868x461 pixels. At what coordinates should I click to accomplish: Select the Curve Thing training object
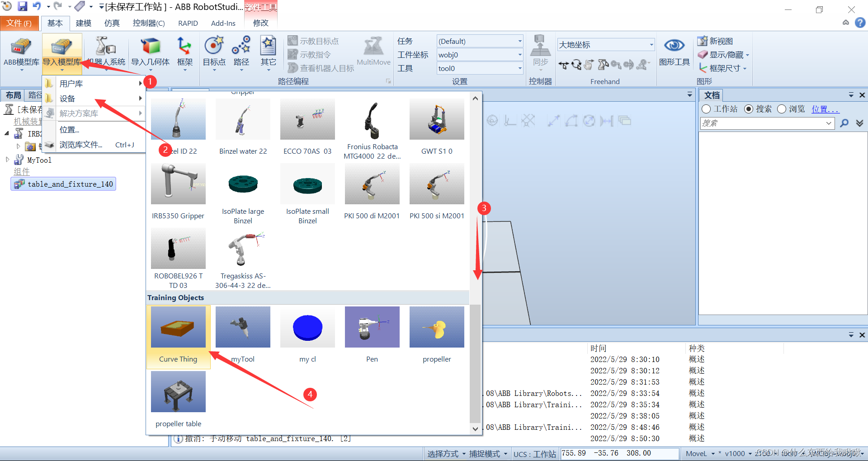tap(178, 336)
